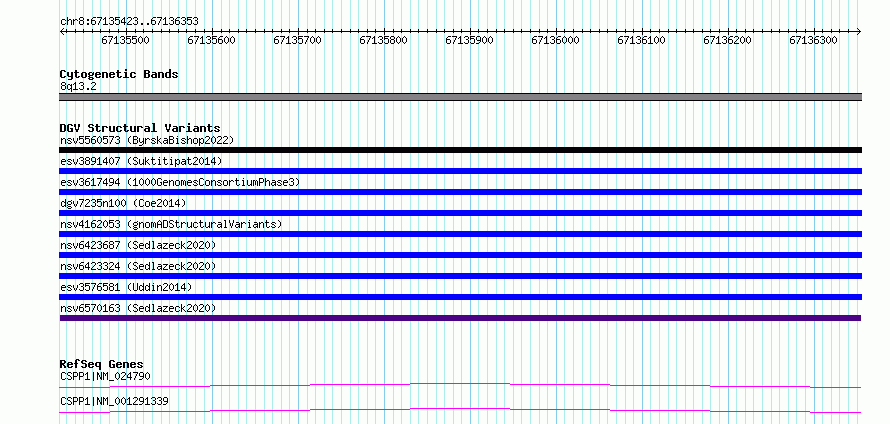Open variant esv3617494 (1000GenomesConsortiumPhase3)
Image resolution: width=890 pixels, height=424 pixels.
click(x=180, y=182)
